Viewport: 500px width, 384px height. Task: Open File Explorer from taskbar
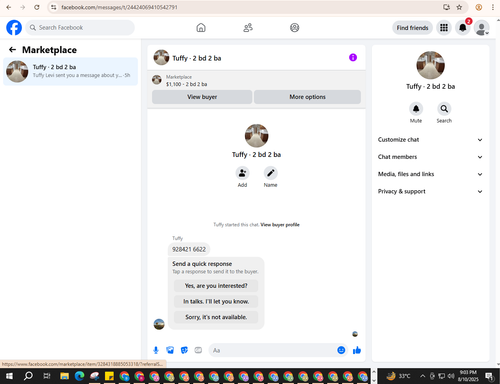[x=64, y=376]
